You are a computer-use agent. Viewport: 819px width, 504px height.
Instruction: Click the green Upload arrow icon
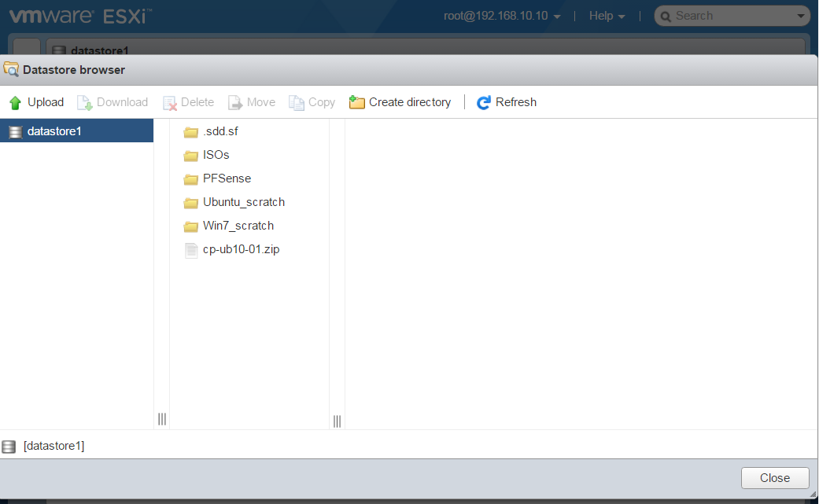[x=15, y=103]
